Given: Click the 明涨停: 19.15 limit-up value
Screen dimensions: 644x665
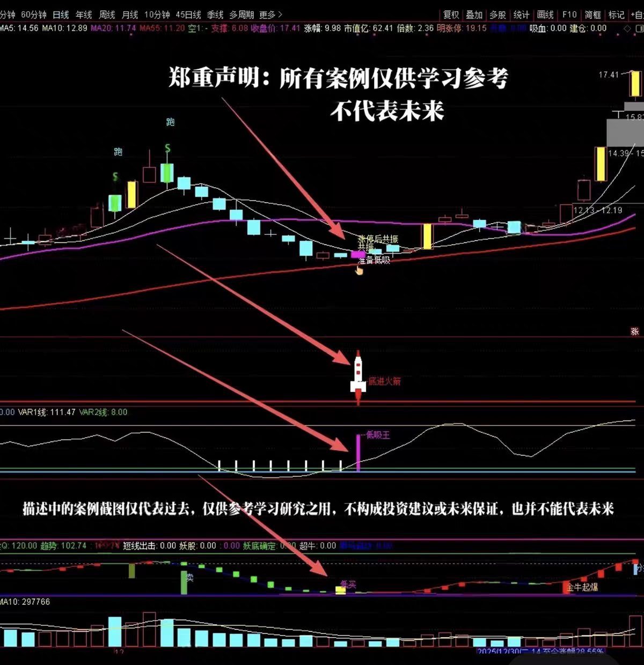Looking at the screenshot, I should (x=462, y=28).
